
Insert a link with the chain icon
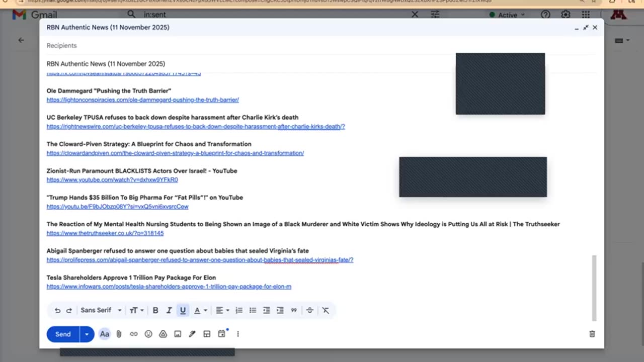tap(133, 334)
